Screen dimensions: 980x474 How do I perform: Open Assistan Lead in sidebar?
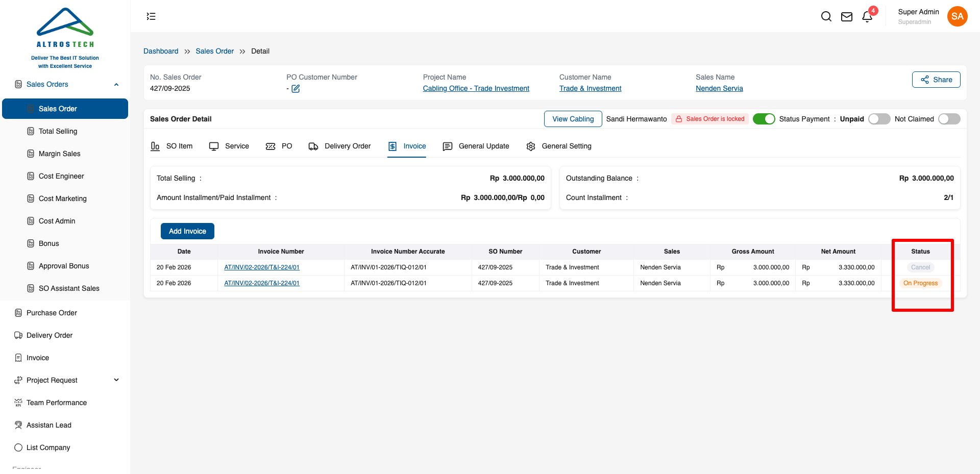(x=48, y=425)
